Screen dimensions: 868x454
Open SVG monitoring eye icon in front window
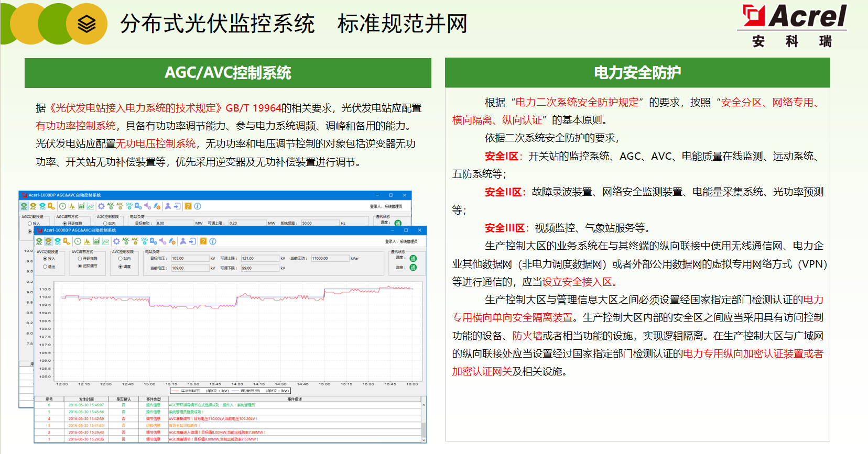[x=58, y=241]
